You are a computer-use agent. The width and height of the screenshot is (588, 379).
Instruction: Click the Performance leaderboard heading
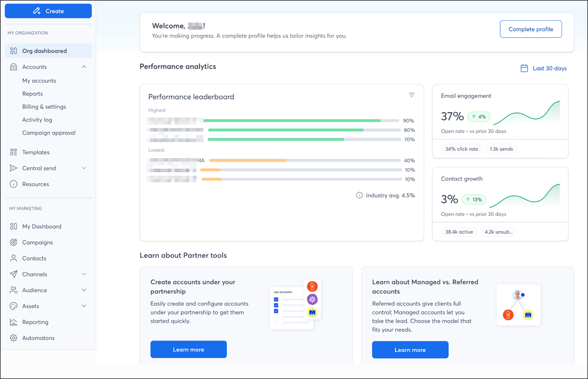point(191,97)
